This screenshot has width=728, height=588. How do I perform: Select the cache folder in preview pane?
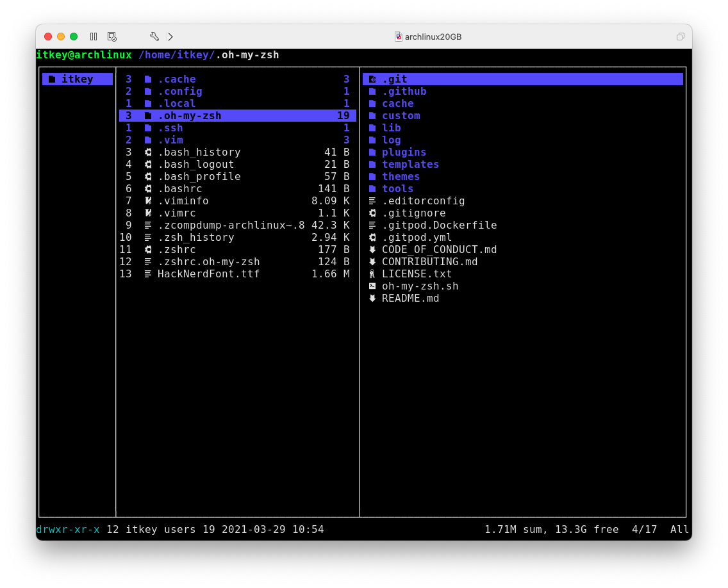point(398,104)
